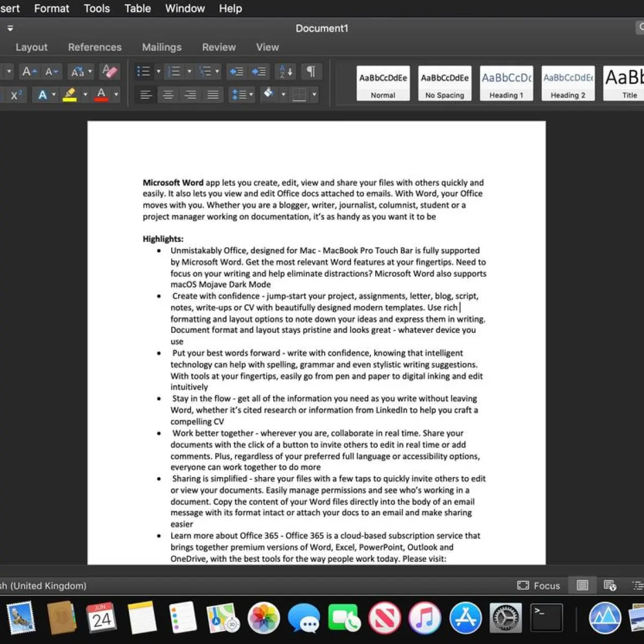The width and height of the screenshot is (644, 644).
Task: Apply the Normal style
Action: coord(383,83)
